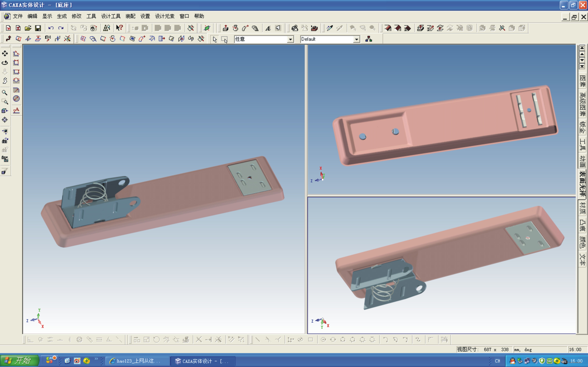Viewport: 588px width, 367px height.
Task: Select the diameter dimension tool
Action: pyautogui.click(x=16, y=99)
